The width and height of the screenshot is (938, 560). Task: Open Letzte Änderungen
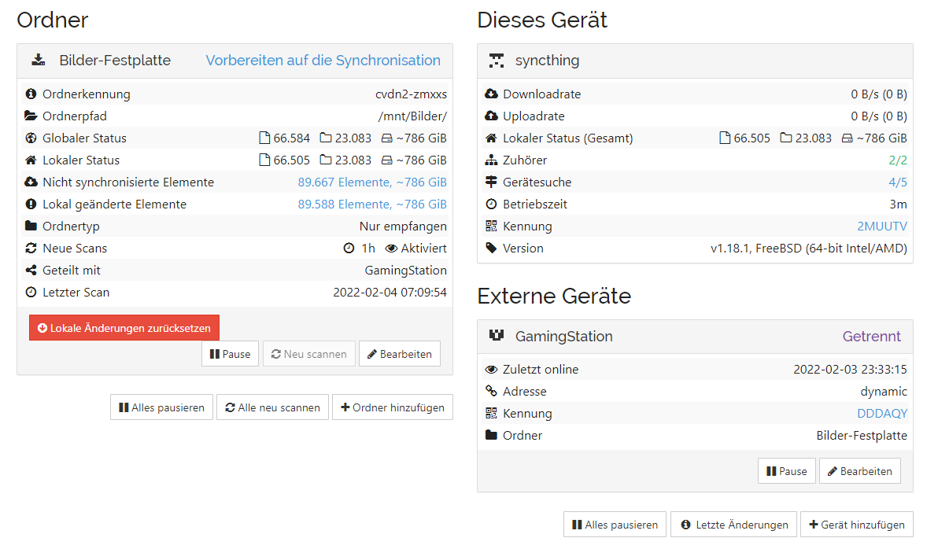[733, 525]
